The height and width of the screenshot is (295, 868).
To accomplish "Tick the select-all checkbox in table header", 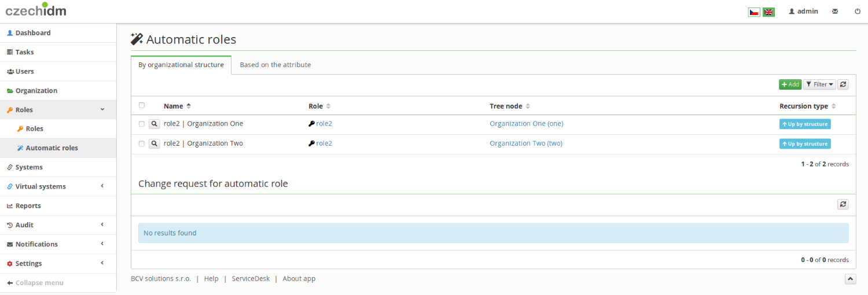I will 142,105.
